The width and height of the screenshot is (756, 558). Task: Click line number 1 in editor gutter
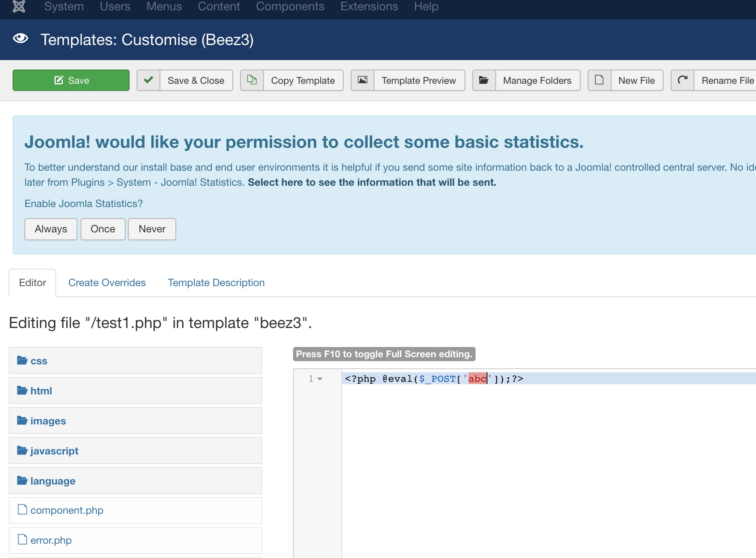[311, 379]
